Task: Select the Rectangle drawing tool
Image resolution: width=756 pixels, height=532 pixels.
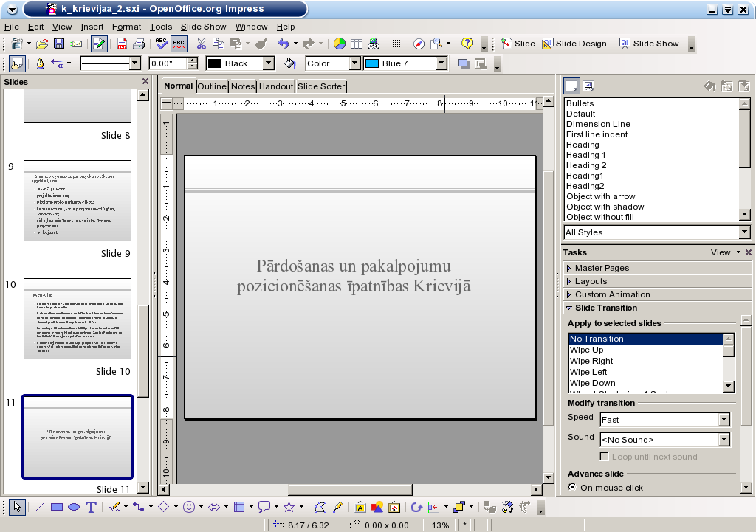Action: coord(57,507)
